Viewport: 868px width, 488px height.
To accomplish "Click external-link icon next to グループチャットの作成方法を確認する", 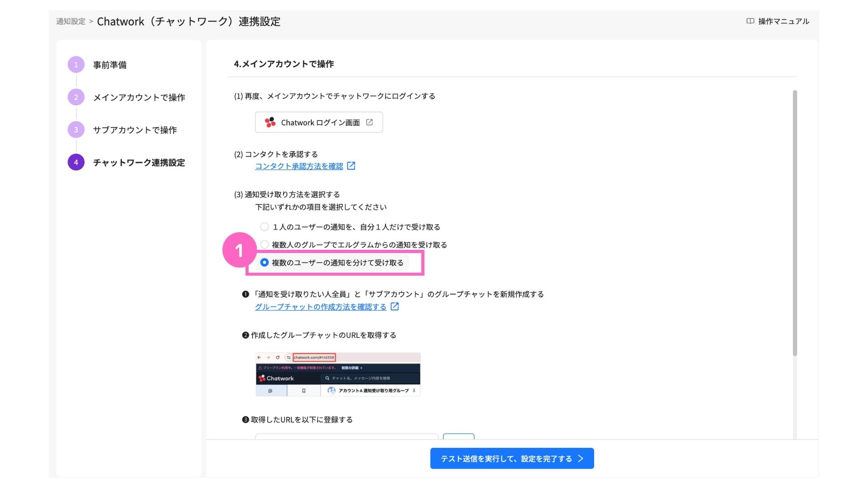I will [x=395, y=306].
